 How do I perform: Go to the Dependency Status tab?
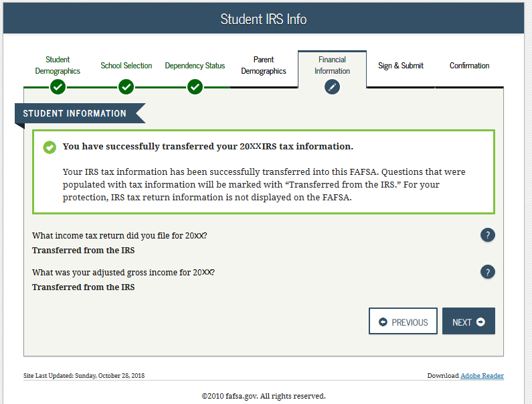[195, 66]
